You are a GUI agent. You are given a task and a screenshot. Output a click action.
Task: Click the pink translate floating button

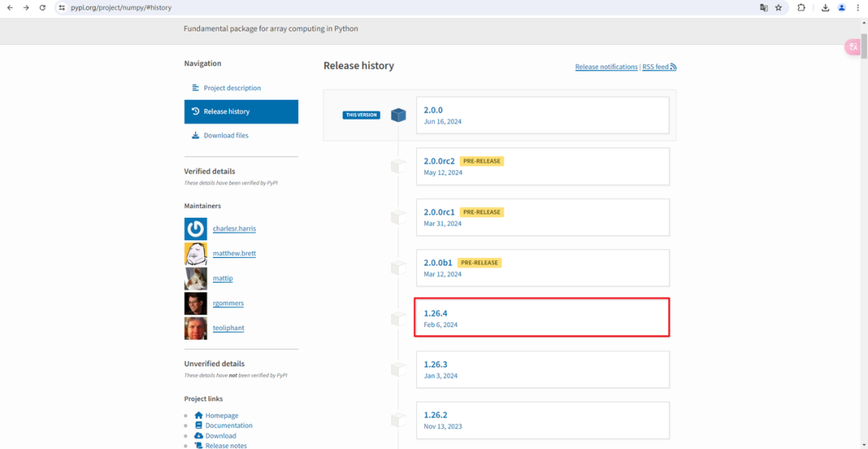pos(853,47)
